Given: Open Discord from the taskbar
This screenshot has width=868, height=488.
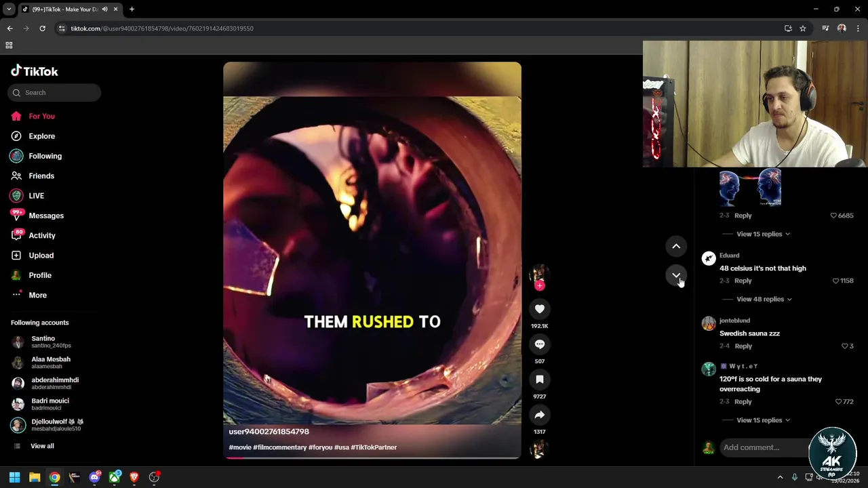Looking at the screenshot, I should (94, 477).
